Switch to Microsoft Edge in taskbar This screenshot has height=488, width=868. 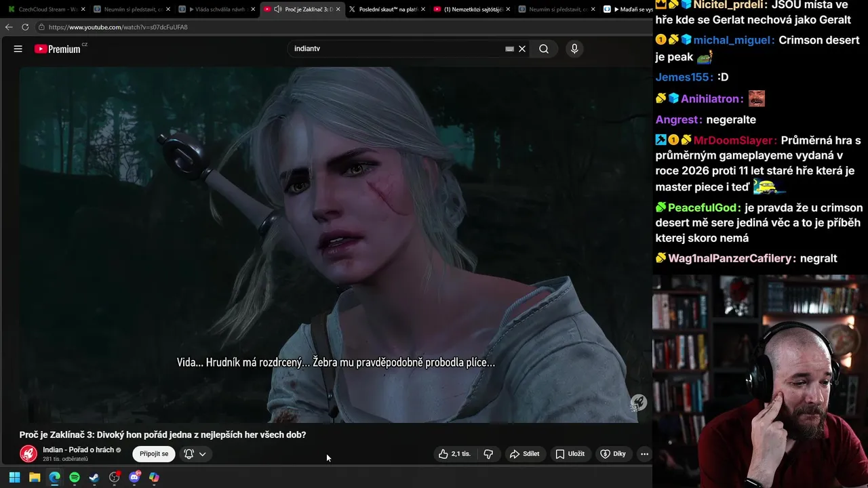point(54,477)
